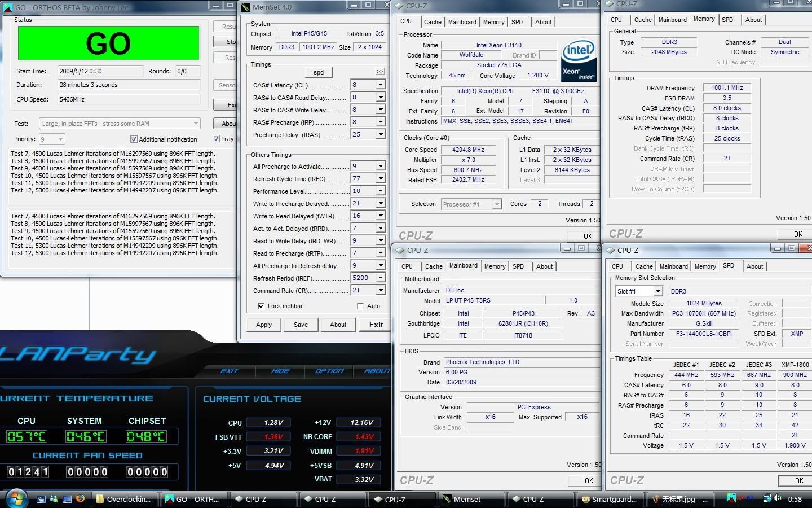Expand Refresh Cycle Time (tRFC) dropdown
Screen dimensions: 812x508
[x=381, y=179]
